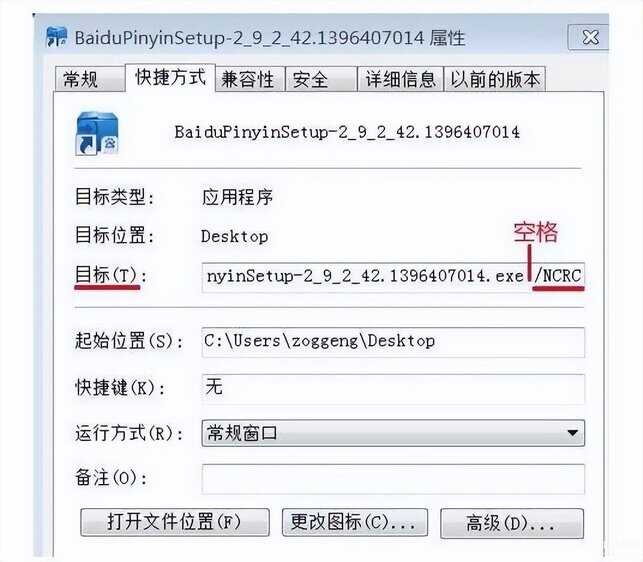This screenshot has width=643, height=562.
Task: Open the 兼容性 tab
Action: 250,79
